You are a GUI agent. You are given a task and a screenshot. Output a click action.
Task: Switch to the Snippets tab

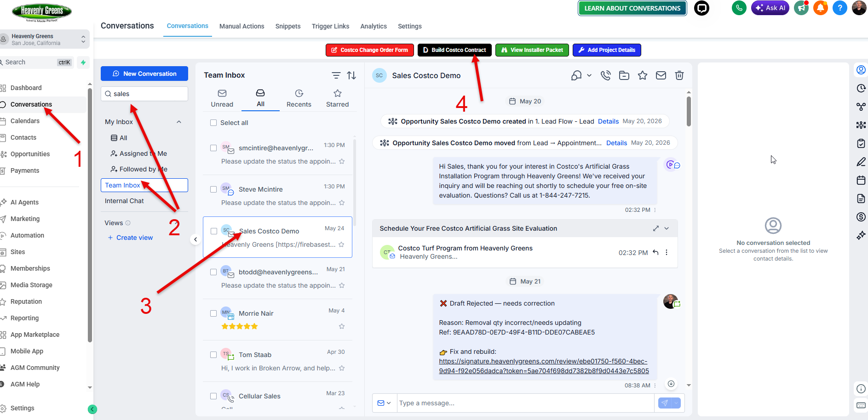(288, 26)
